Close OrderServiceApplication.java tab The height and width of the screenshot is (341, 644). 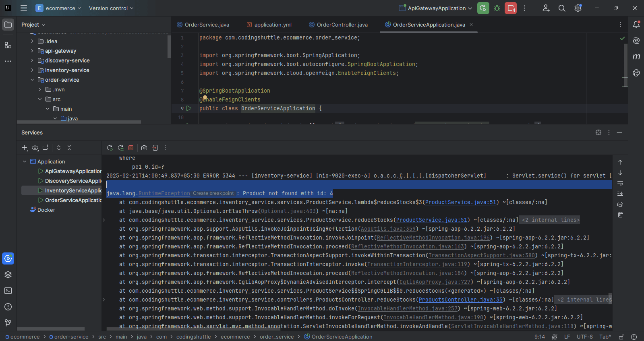(x=471, y=25)
